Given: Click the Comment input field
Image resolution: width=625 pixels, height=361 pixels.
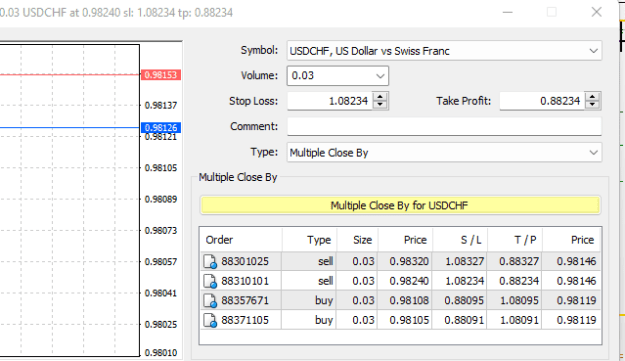Looking at the screenshot, I should [444, 127].
